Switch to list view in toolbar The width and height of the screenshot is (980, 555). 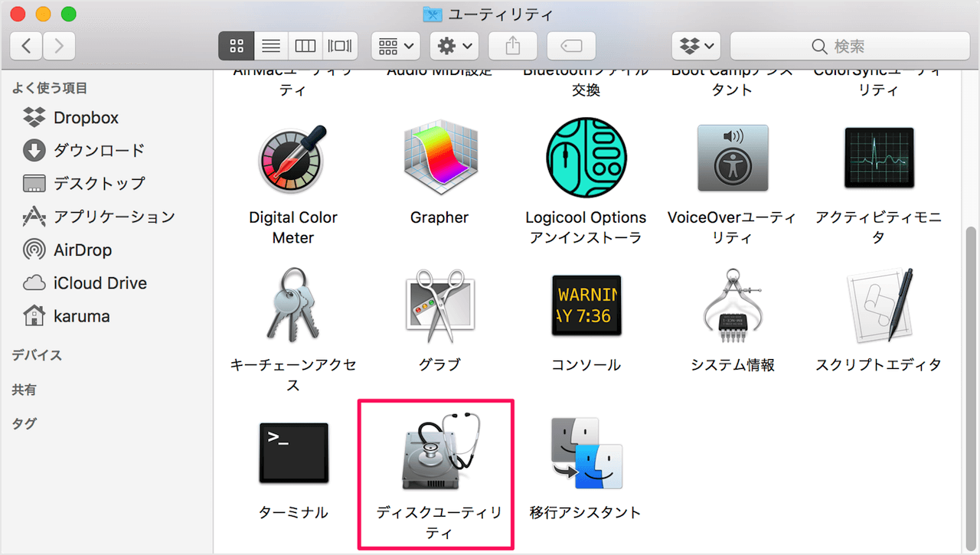tap(270, 46)
